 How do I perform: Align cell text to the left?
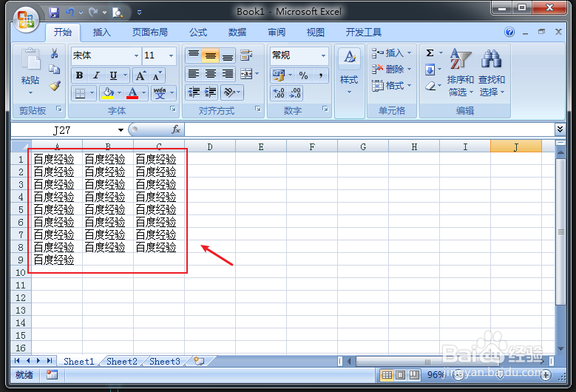pyautogui.click(x=194, y=74)
